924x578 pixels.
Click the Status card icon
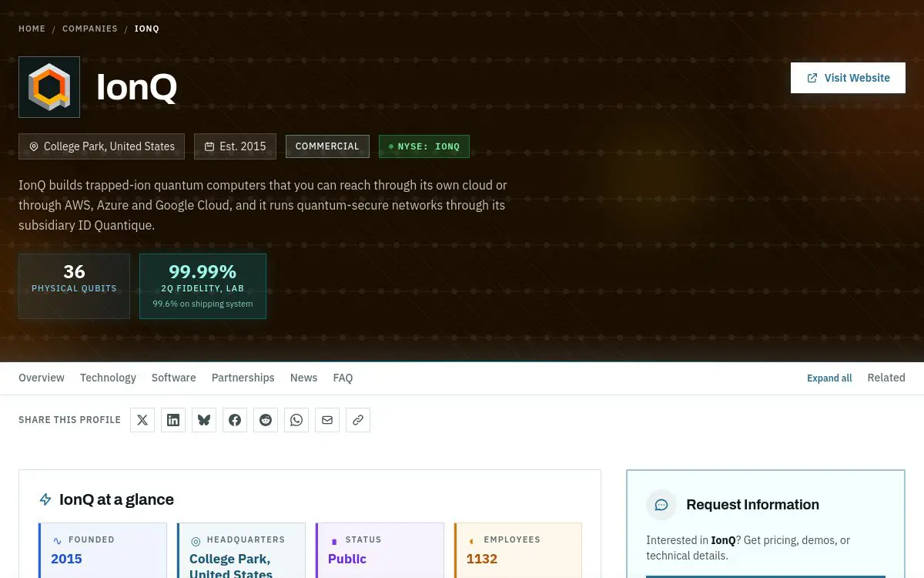[334, 541]
